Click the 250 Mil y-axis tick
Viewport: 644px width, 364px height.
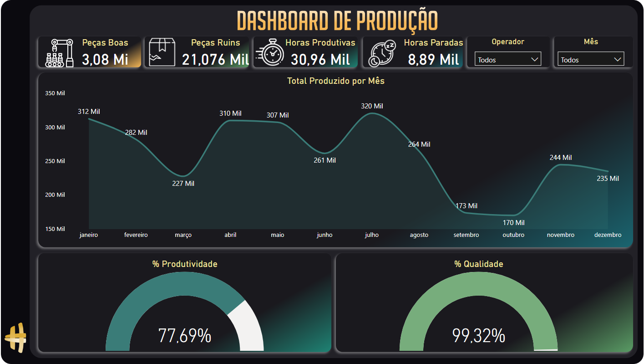pyautogui.click(x=55, y=161)
